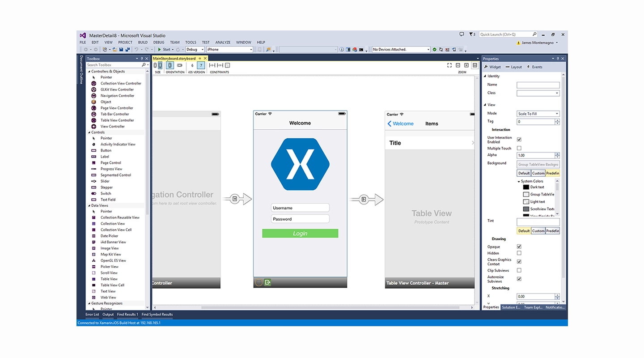The width and height of the screenshot is (644, 358).
Task: Choose the Scrollview Texture color swatch
Action: 526,209
